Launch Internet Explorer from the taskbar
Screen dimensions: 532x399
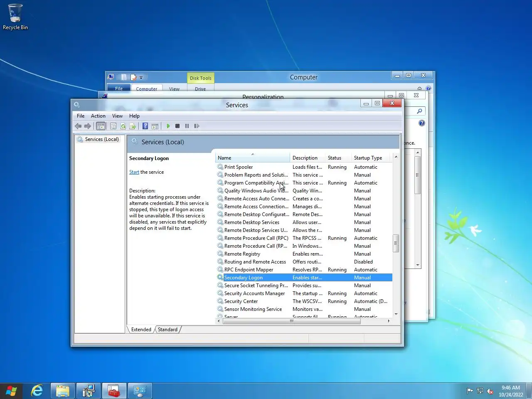37,391
